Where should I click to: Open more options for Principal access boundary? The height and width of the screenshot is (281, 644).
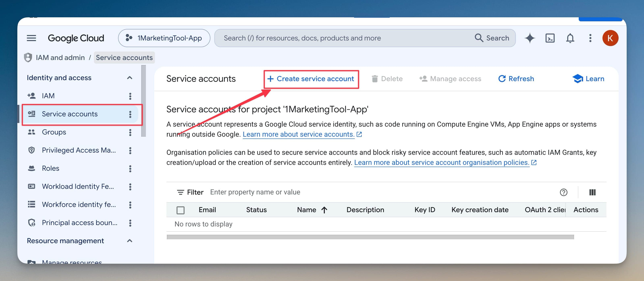tap(130, 223)
